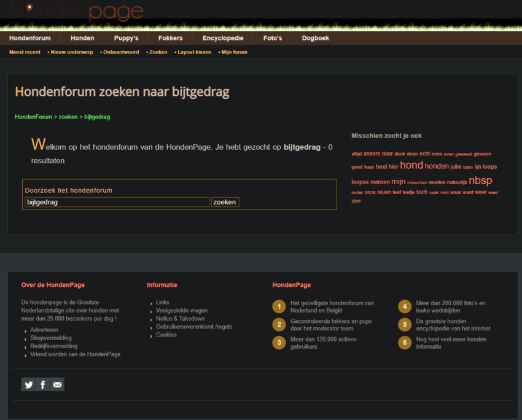
Task: Focus the forum search input field
Action: click(x=117, y=202)
